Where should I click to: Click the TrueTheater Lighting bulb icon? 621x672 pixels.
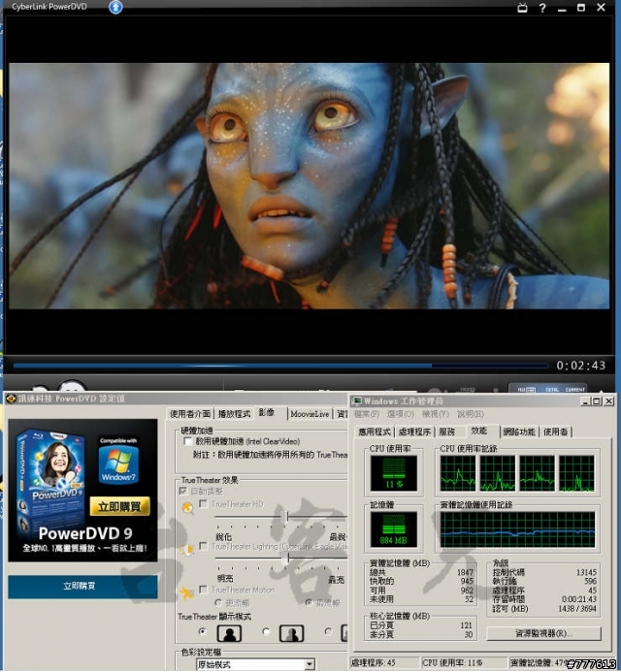click(187, 550)
